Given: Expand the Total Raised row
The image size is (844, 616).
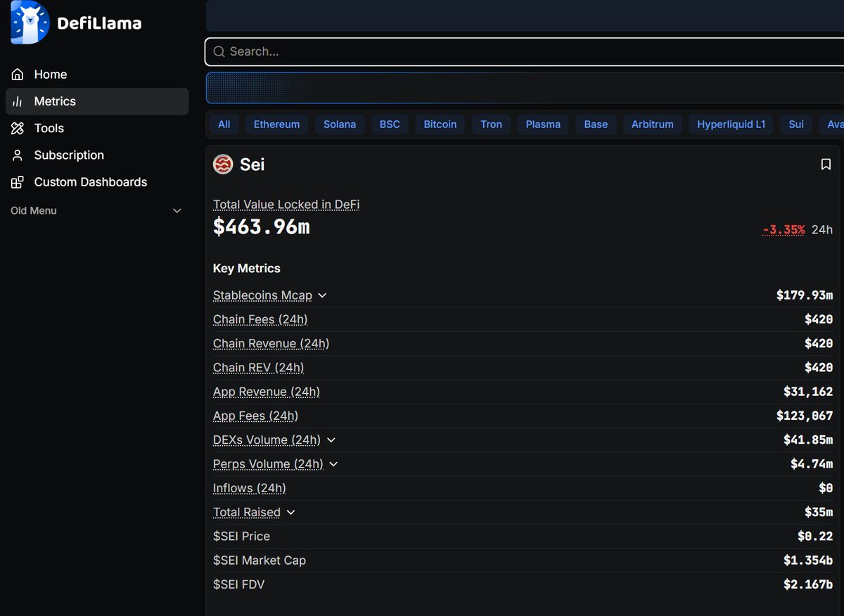Looking at the screenshot, I should [x=290, y=513].
